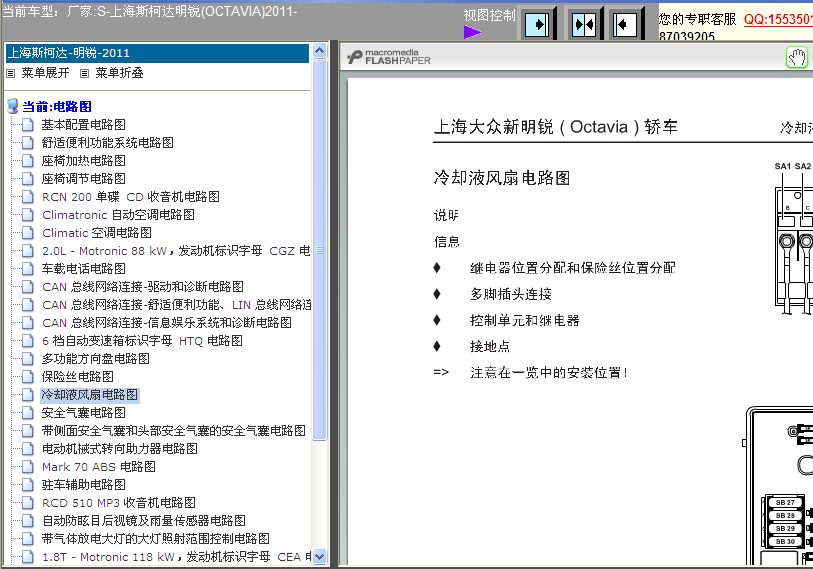Screen dimensions: 813x569
Task: Click document icon beside 座椅加热电路图
Action: pos(28,161)
